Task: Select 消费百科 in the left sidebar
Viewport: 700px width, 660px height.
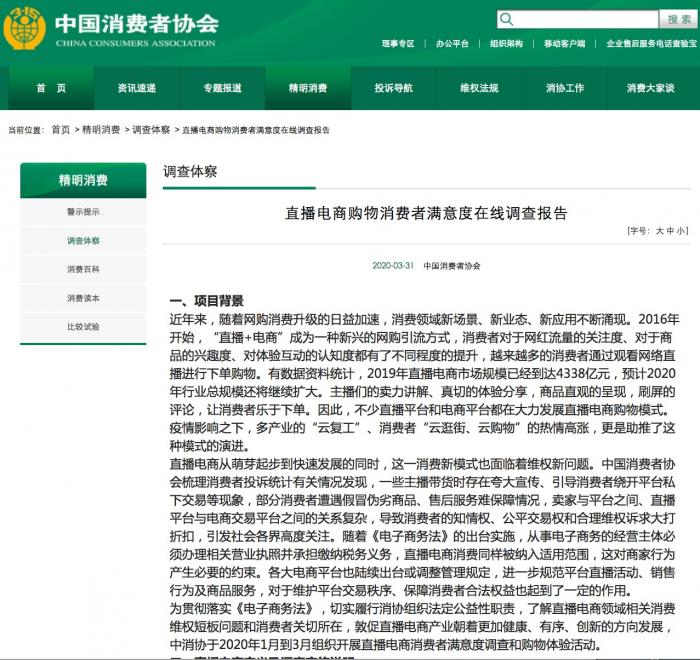Action: click(83, 269)
